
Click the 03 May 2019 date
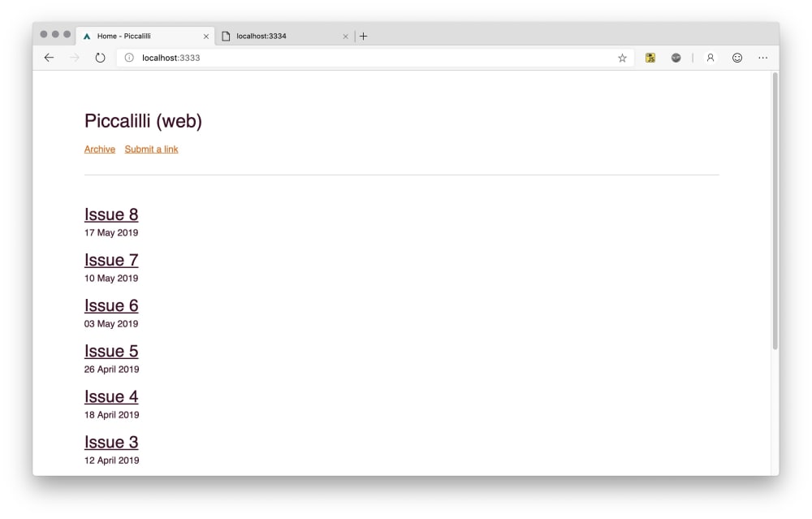click(111, 324)
